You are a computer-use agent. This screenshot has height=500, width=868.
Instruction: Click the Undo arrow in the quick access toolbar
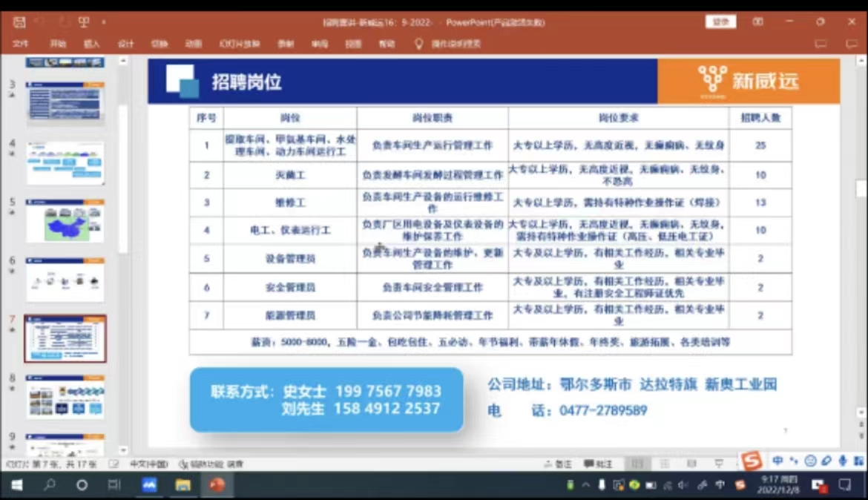point(40,22)
